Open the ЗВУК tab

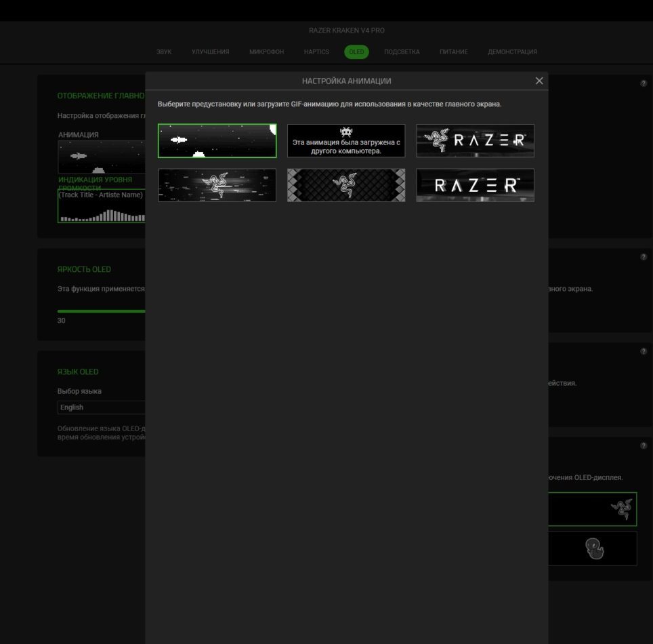pyautogui.click(x=164, y=52)
